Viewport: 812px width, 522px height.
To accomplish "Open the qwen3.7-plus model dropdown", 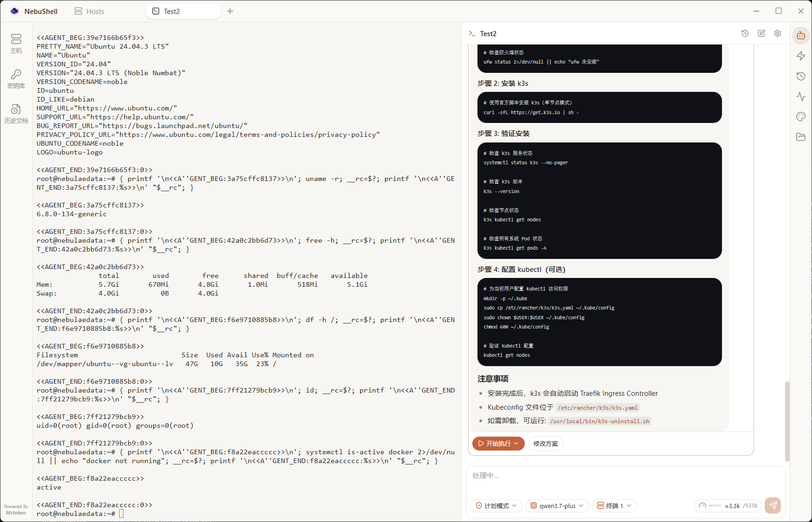I will (x=557, y=506).
